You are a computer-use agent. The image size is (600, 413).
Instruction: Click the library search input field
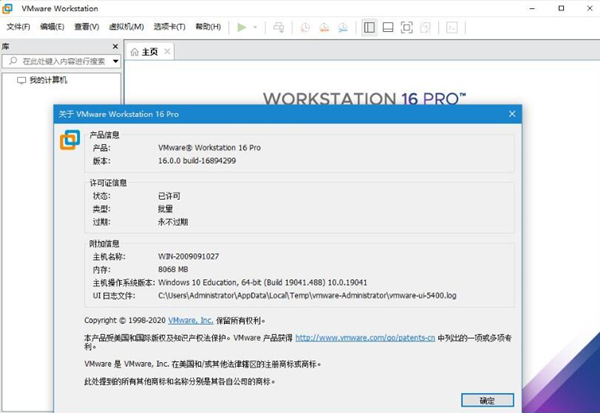60,61
